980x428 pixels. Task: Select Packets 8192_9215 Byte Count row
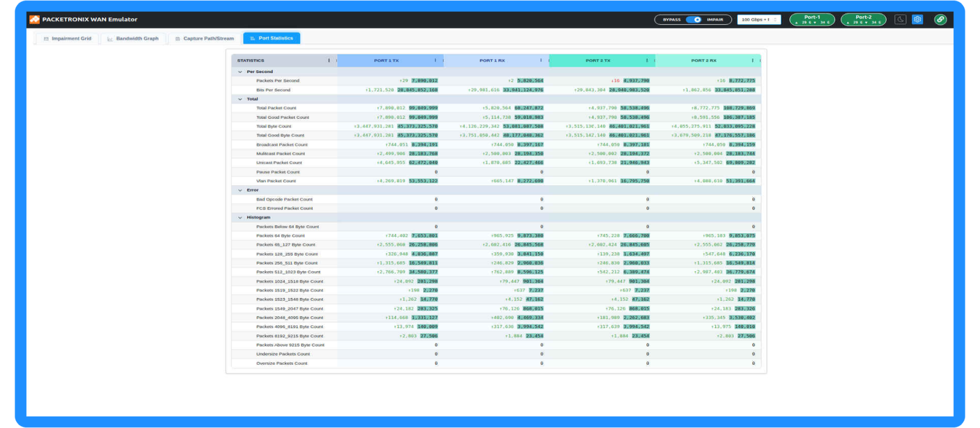pyautogui.click(x=289, y=336)
